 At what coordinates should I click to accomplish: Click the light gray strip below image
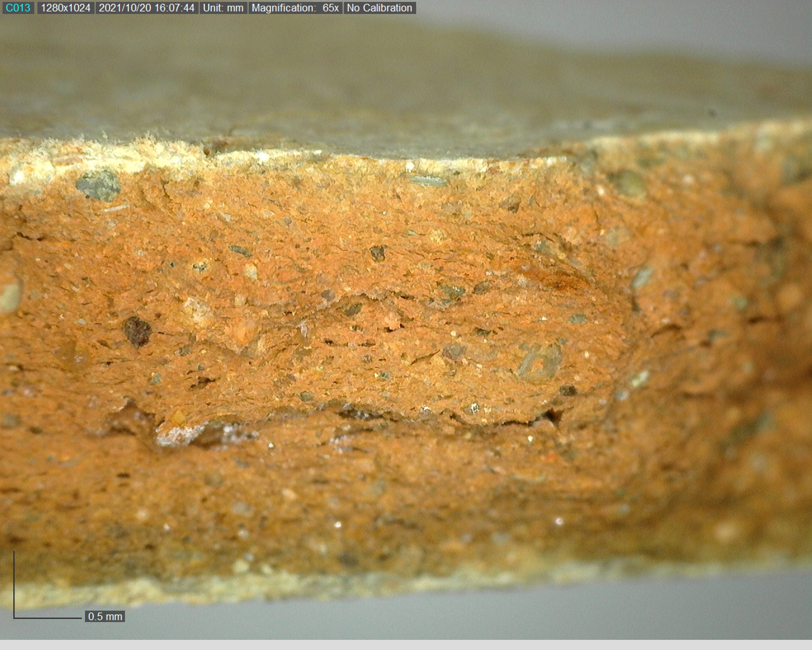point(406,645)
